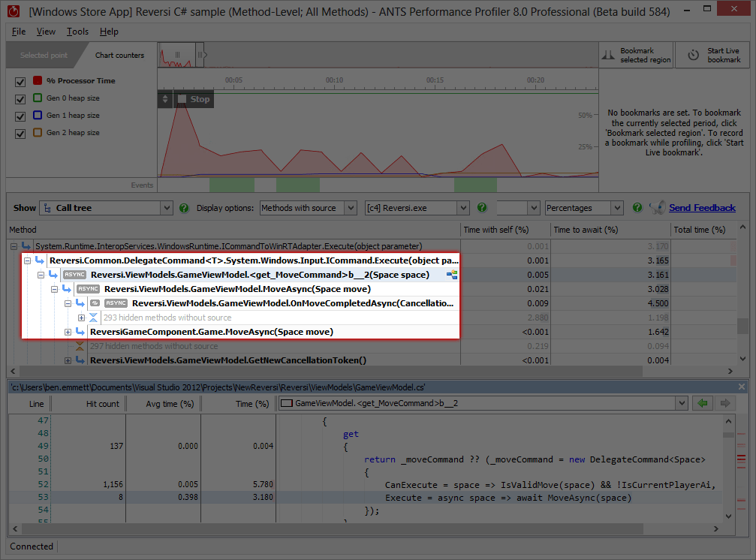This screenshot has height=560, width=756.
Task: Collapse the GameViewModel.MoveAsync tree node
Action: coord(55,289)
